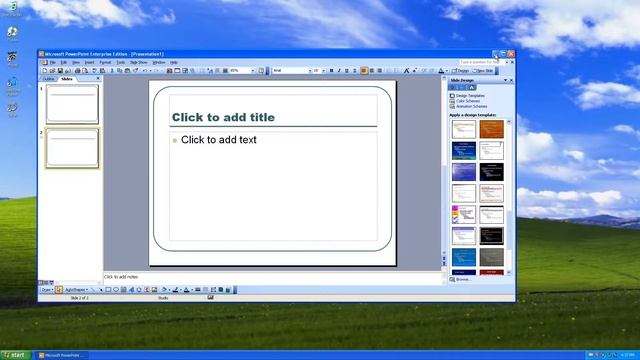Click the Home icon in Slide Design pane
This screenshot has height=360, width=640.
tap(472, 87)
